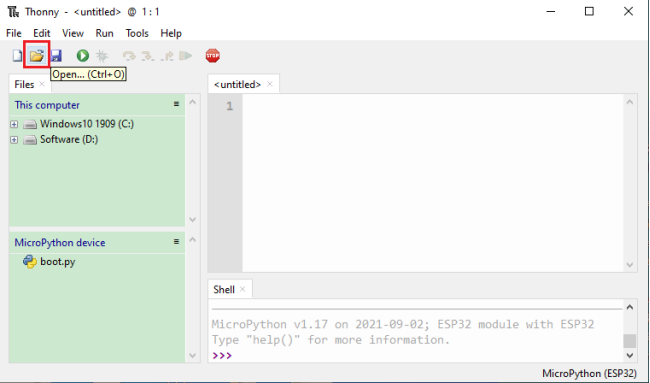
Task: Open the Help menu
Action: point(171,33)
